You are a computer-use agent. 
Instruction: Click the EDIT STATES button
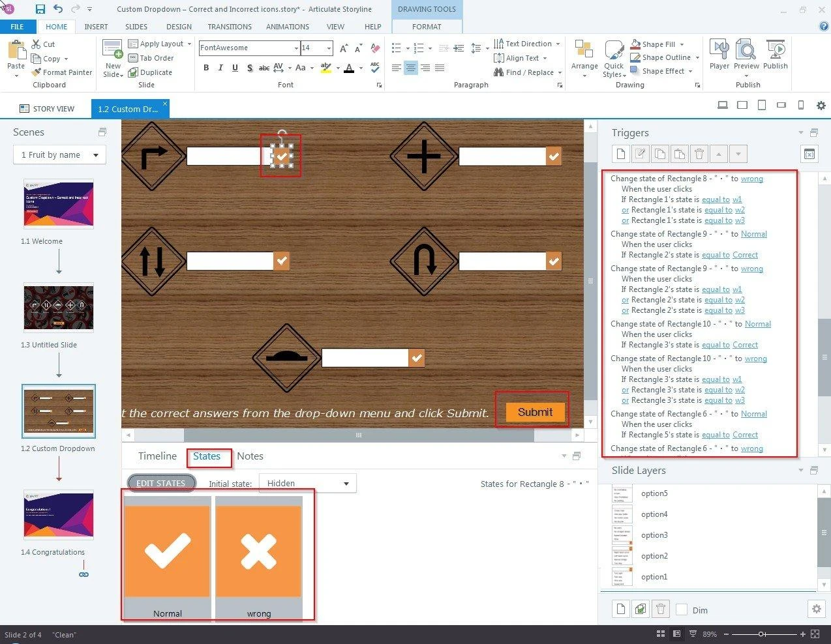161,483
